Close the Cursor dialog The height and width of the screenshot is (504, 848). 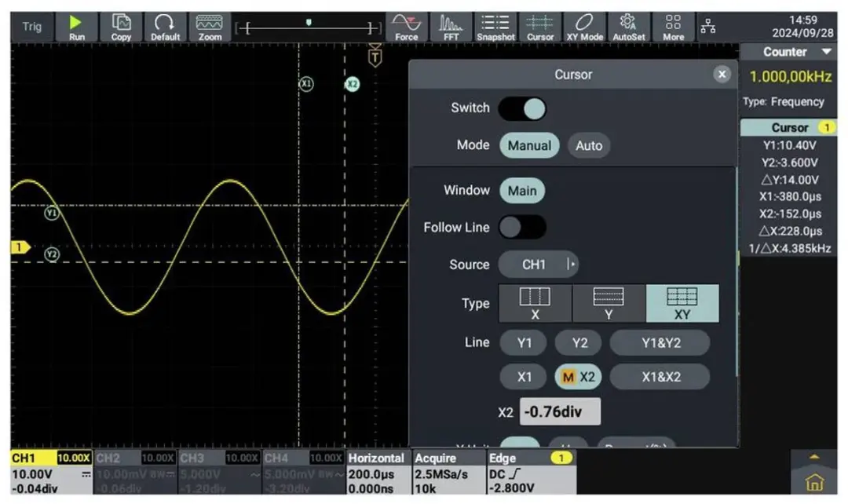click(722, 74)
